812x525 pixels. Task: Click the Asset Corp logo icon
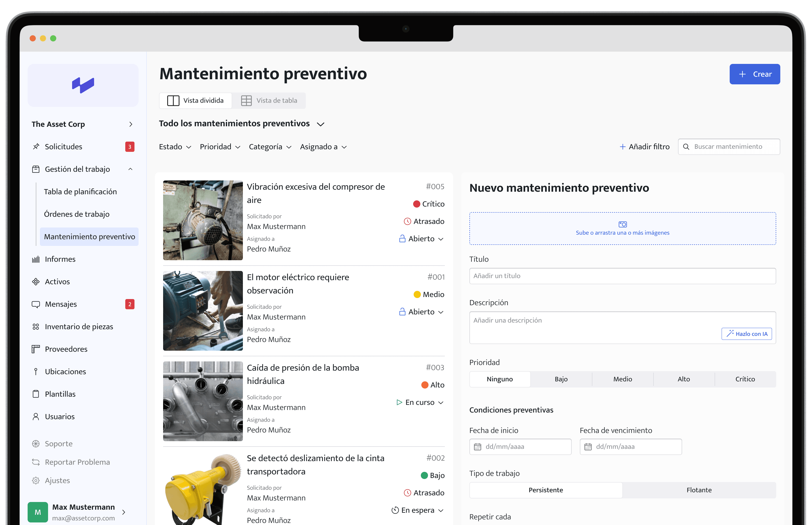coord(83,85)
